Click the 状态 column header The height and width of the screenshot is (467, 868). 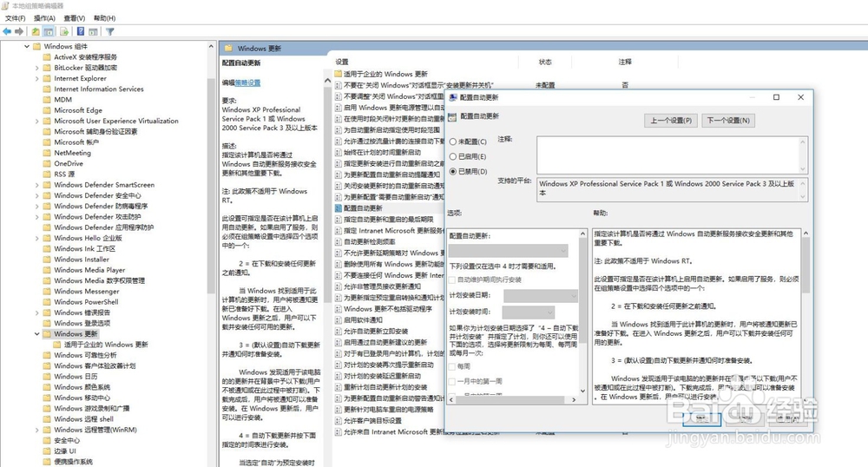tap(545, 62)
